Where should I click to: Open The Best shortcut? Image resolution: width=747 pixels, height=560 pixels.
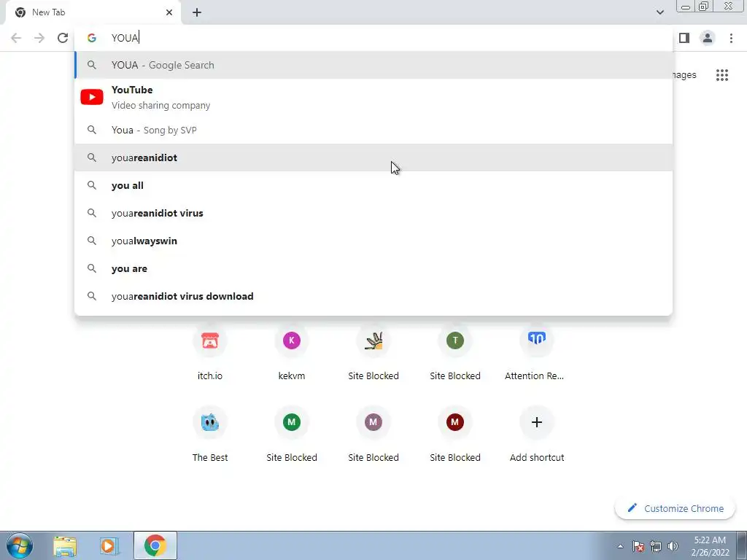pos(210,435)
